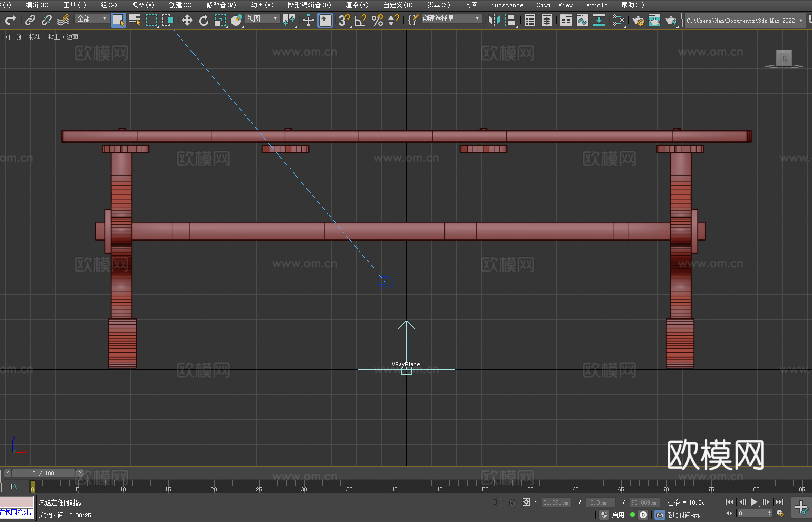The image size is (812, 522).
Task: Select the Unlink selection tool
Action: point(47,20)
